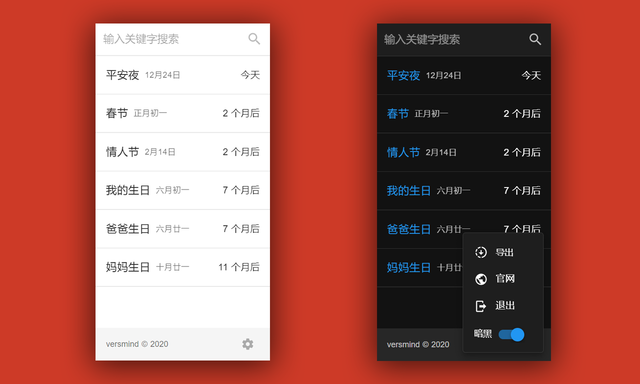This screenshot has height=384, width=640.
Task: Open 爸爸生日 entry in the light panel
Action: (182, 229)
